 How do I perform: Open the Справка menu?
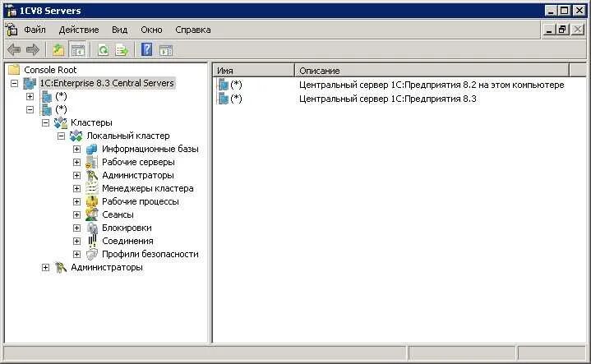click(x=193, y=30)
